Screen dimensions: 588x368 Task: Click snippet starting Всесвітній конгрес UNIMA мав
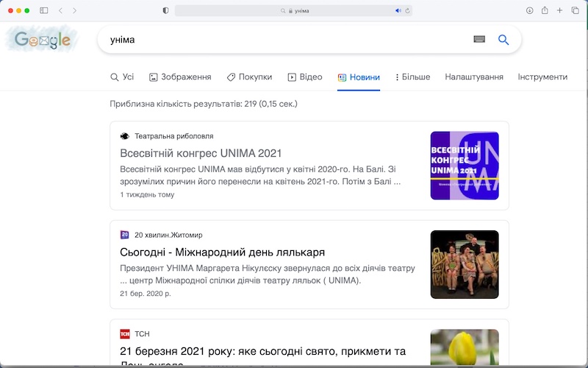tap(260, 175)
